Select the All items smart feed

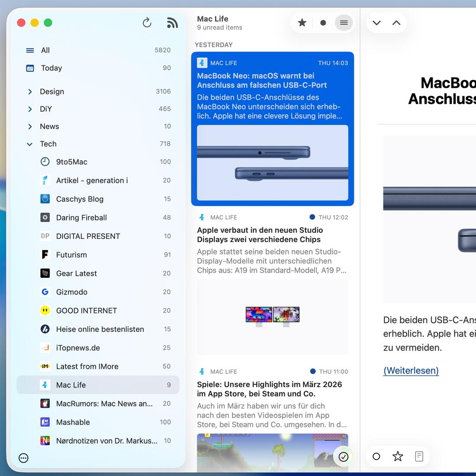pos(98,50)
